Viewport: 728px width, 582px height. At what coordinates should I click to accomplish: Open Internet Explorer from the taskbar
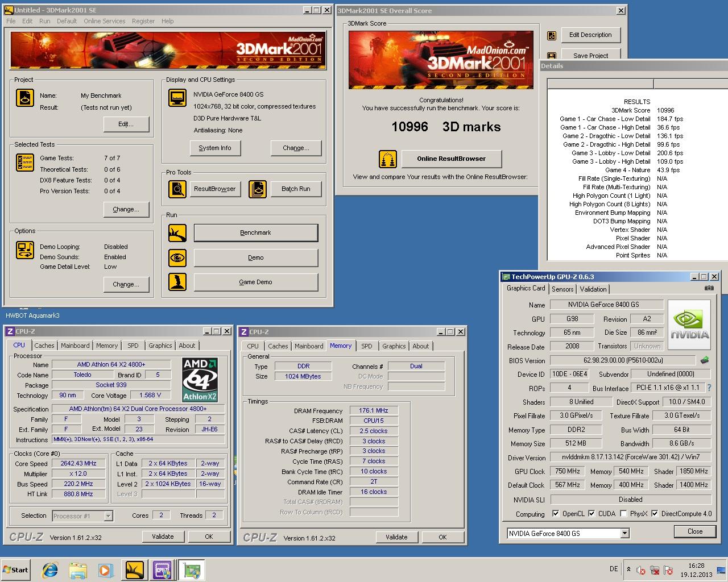pos(51,570)
